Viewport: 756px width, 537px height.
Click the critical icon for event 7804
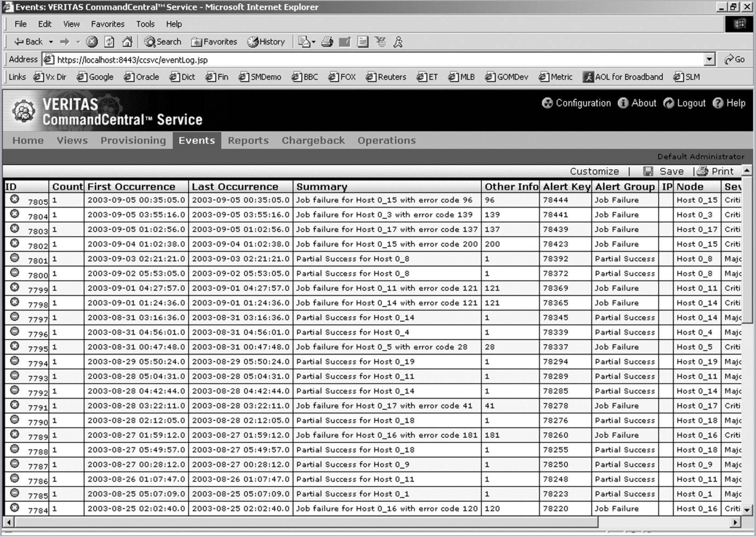pos(15,214)
